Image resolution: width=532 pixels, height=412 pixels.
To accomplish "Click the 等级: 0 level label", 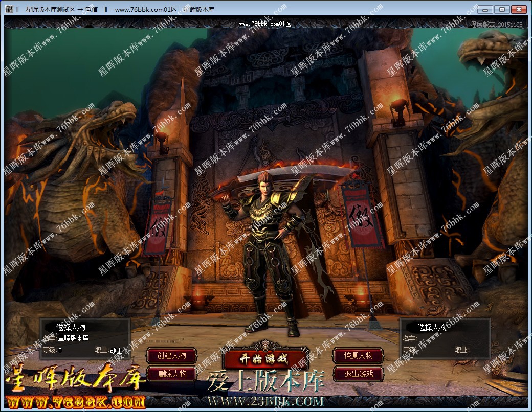I will coord(52,350).
